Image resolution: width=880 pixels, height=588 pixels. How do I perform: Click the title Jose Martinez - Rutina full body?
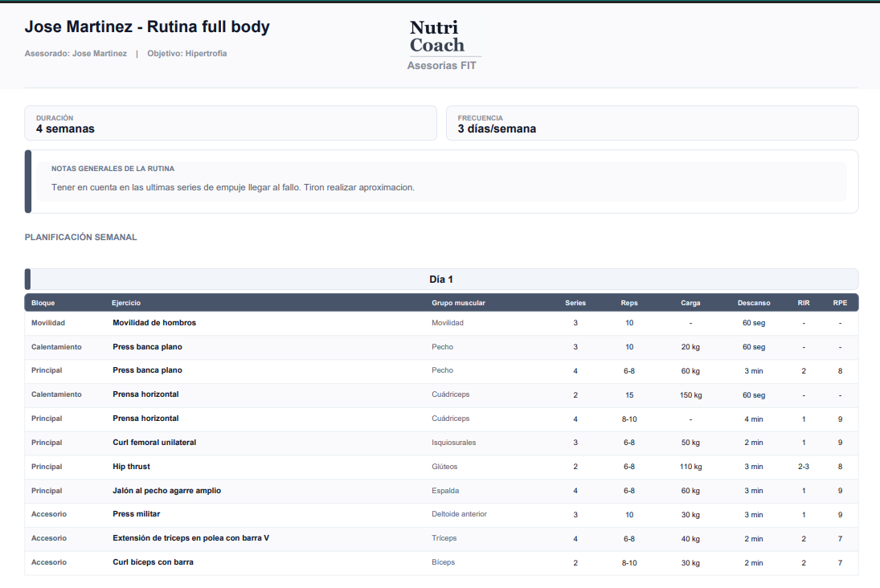click(x=147, y=27)
